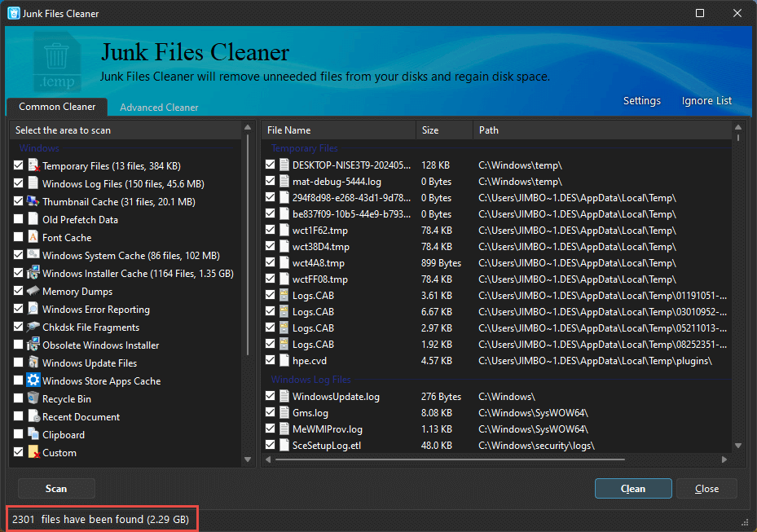The image size is (757, 532).
Task: Click the scan area list down scroll arrow
Action: click(248, 459)
